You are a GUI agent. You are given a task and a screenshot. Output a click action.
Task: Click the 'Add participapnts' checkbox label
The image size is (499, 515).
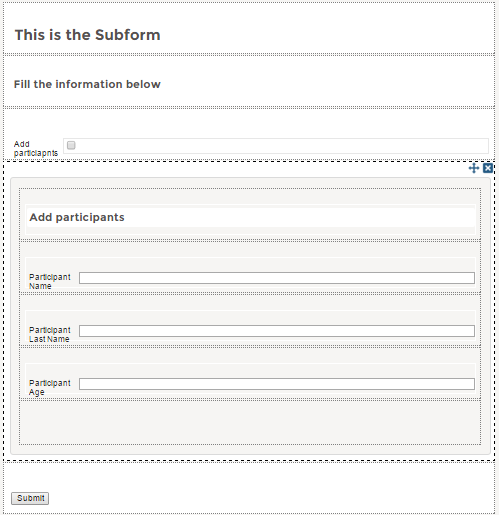point(36,148)
